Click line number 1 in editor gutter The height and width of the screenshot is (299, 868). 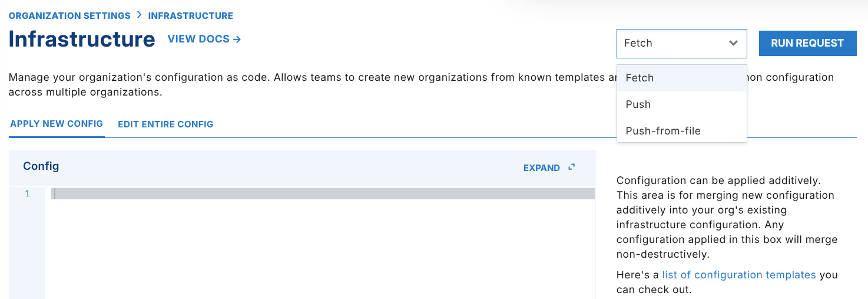tap(27, 194)
